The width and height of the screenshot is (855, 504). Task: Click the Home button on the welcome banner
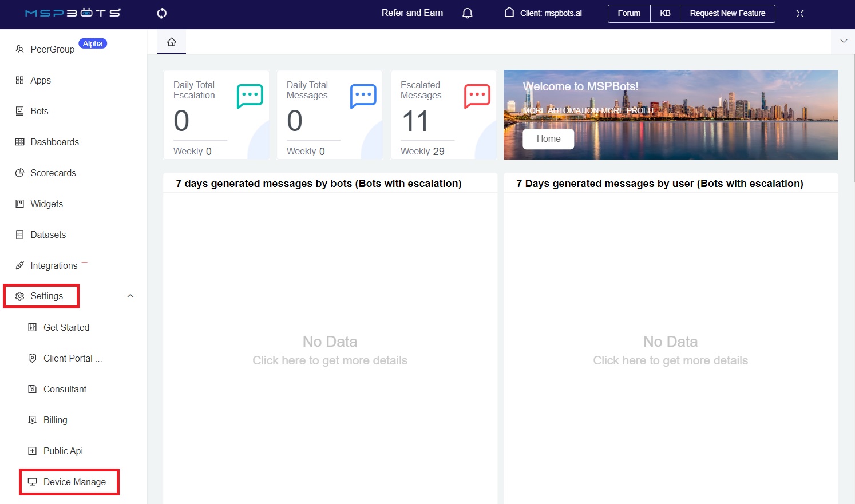point(548,138)
